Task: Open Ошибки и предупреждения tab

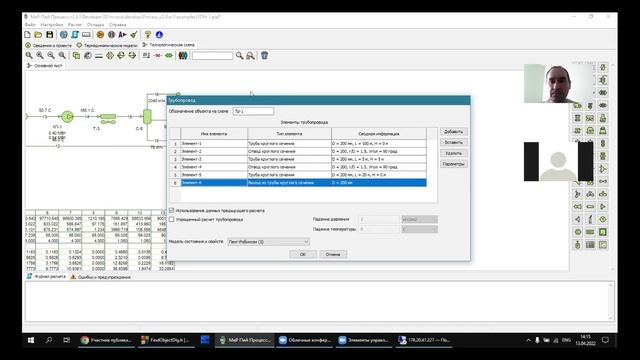Action: coord(100,277)
